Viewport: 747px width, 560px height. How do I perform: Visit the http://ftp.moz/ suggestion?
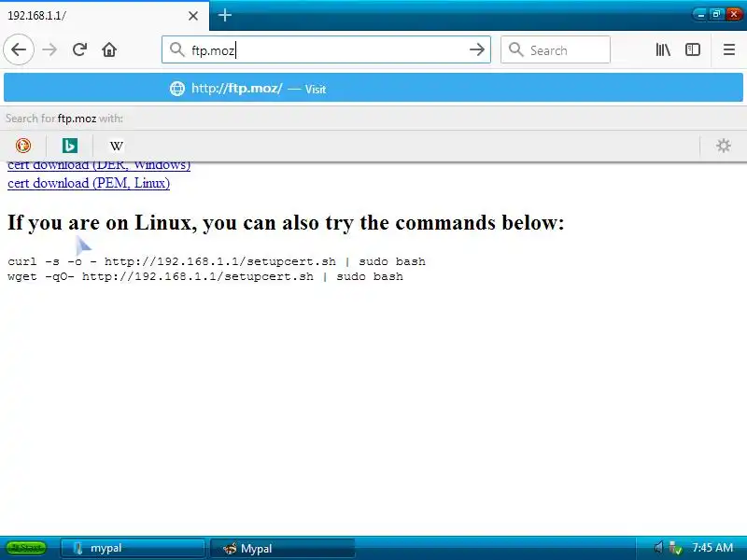373,88
